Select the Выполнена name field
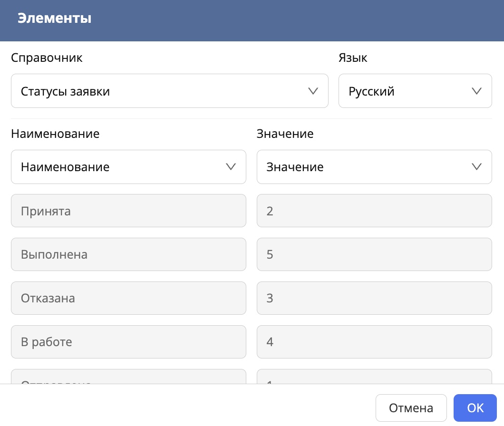The height and width of the screenshot is (426, 504). (128, 254)
